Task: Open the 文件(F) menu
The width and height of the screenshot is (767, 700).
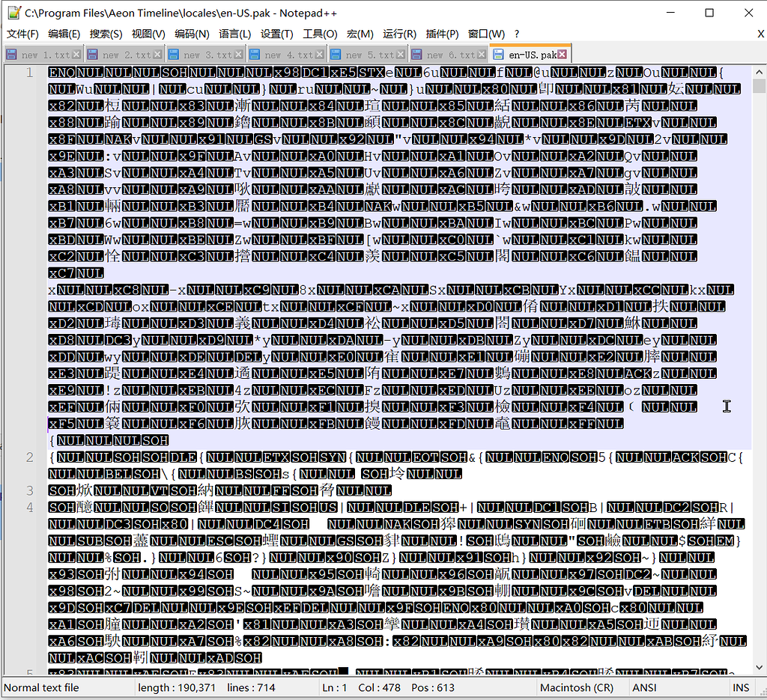Action: (22, 34)
